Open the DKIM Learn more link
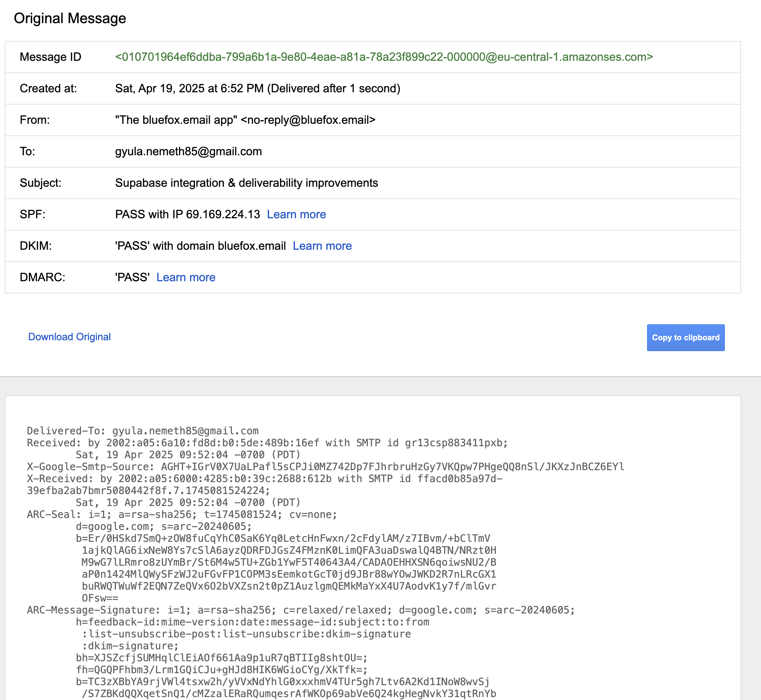Screen dimensions: 761x700 (x=322, y=246)
